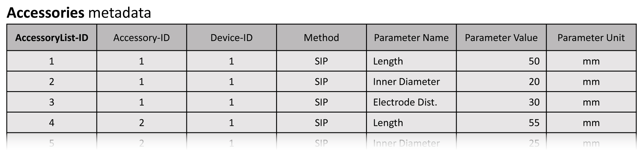
Task: Select the Parameter Value column header
Action: pyautogui.click(x=501, y=38)
